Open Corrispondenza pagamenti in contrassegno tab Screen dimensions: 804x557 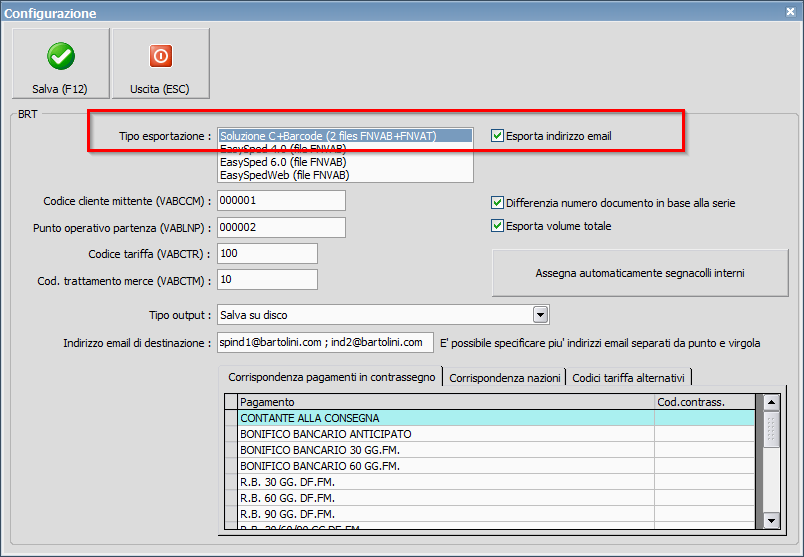pos(331,377)
